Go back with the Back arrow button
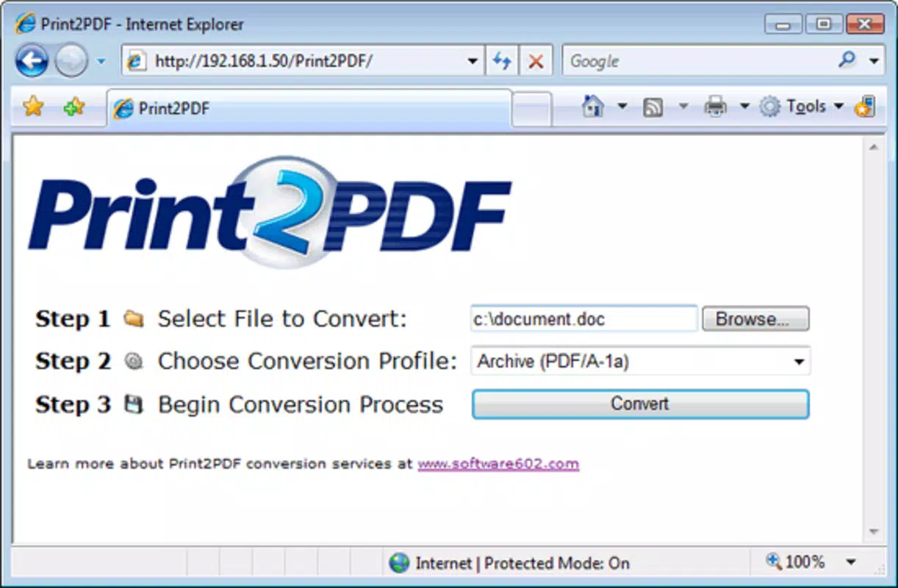The image size is (898, 588). pyautogui.click(x=32, y=60)
